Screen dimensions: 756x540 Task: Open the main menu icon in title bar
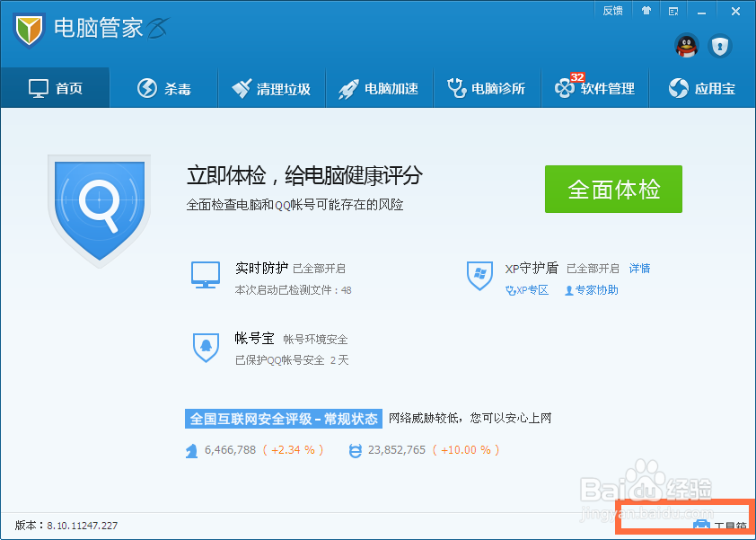point(673,11)
